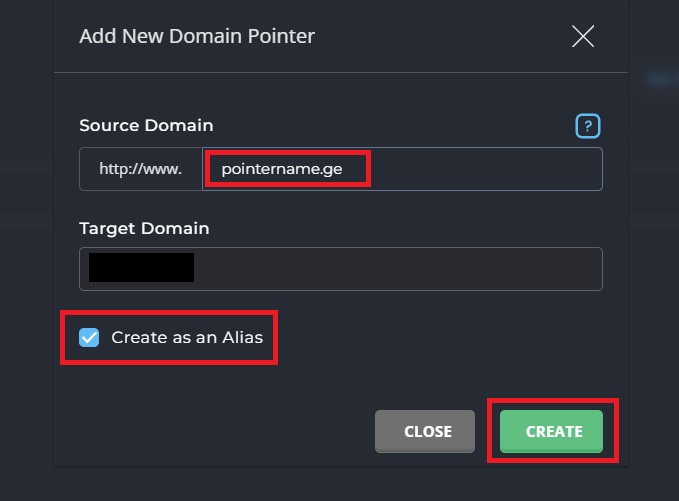Click the green CREATE button
Screen dimensions: 679x501
coord(551,431)
